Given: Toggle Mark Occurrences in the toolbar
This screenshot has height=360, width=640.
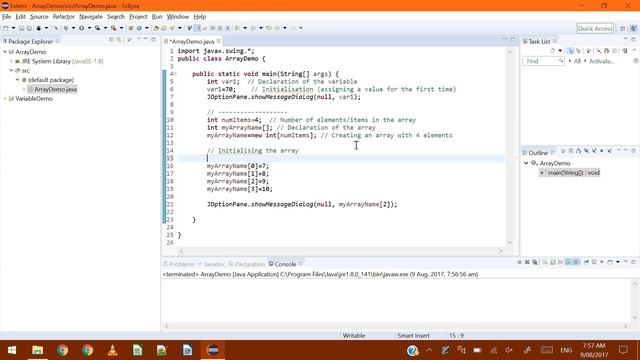Looking at the screenshot, I should point(197,28).
